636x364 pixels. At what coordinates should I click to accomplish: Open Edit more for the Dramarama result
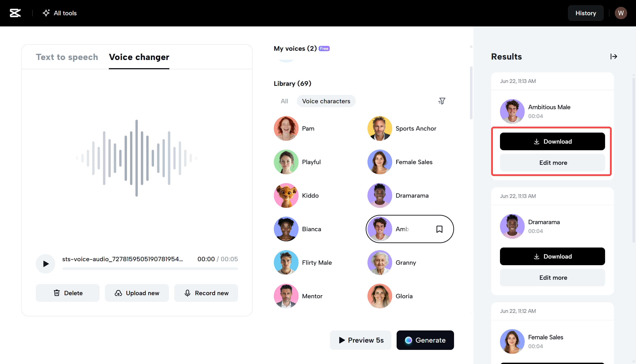tap(552, 278)
